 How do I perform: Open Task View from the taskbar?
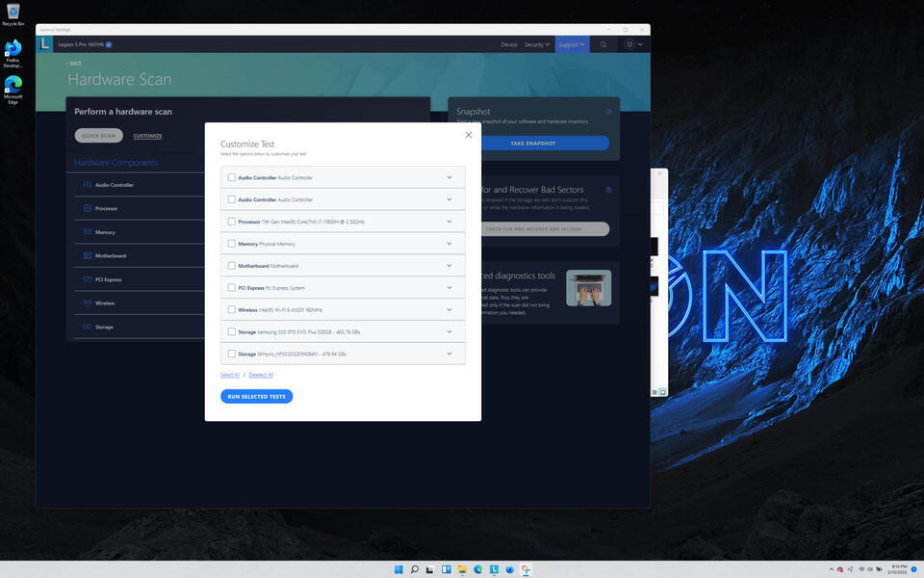(430, 569)
